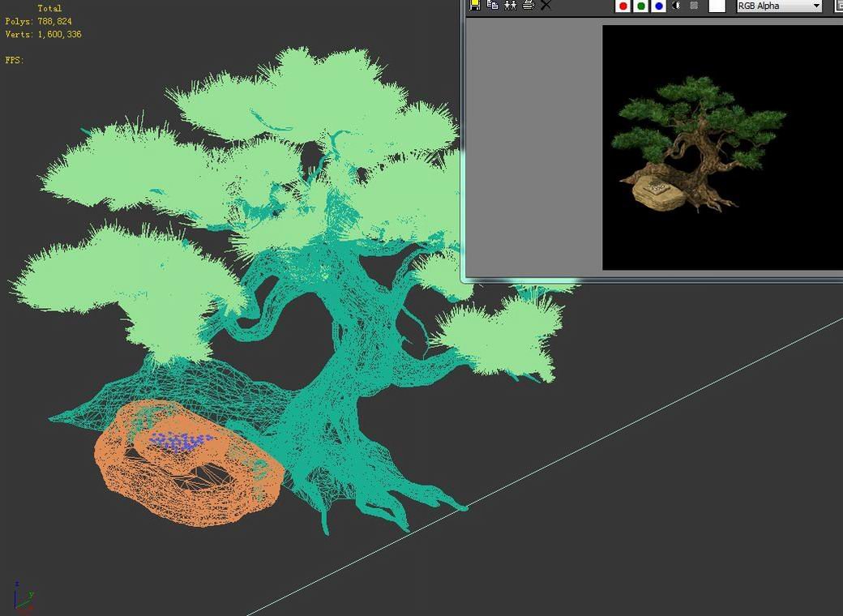Toggle the green channel button

click(x=641, y=6)
